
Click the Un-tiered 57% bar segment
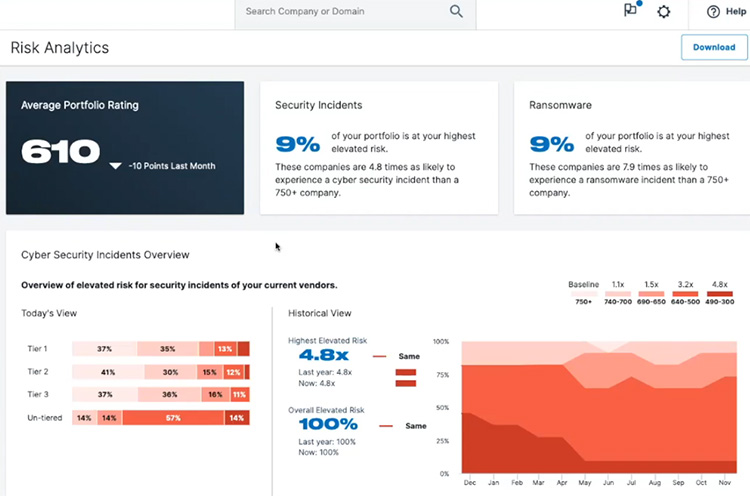[173, 418]
